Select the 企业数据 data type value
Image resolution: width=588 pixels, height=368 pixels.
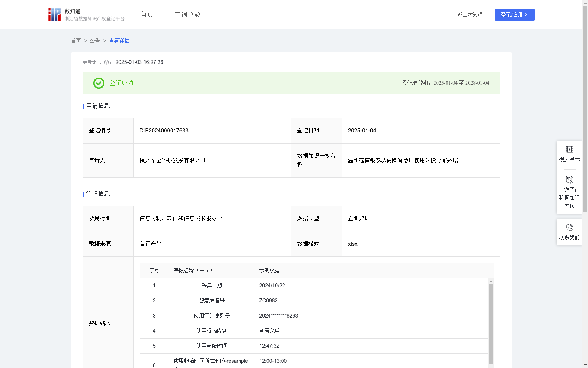pyautogui.click(x=359, y=219)
